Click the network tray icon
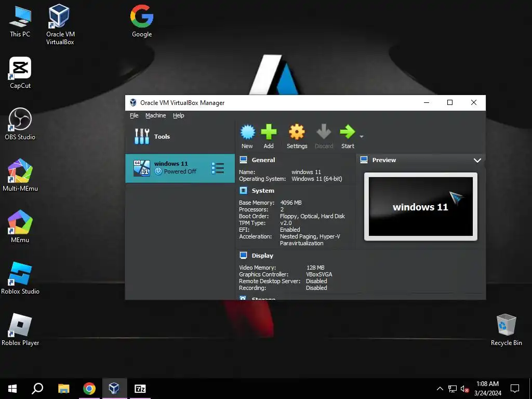Screen dimensions: 532x399 pos(453,389)
